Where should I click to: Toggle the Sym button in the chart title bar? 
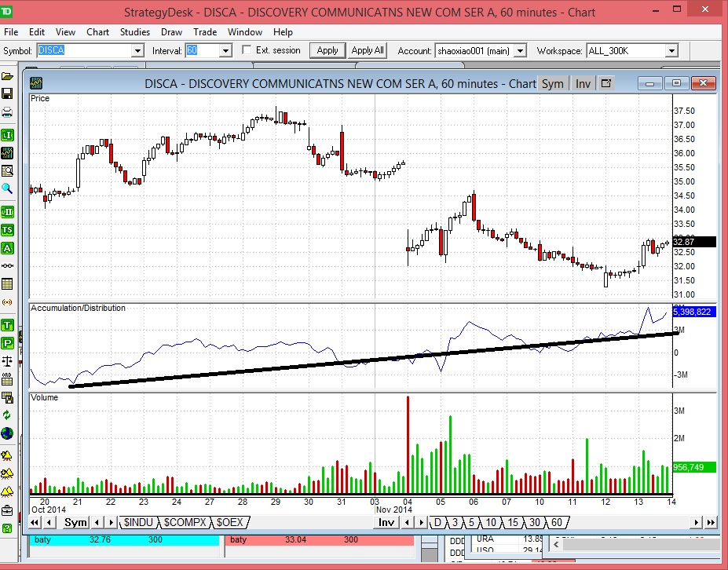(553, 83)
